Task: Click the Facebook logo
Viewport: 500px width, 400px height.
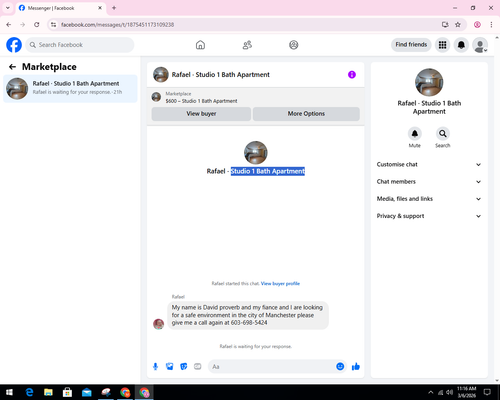Action: click(14, 45)
